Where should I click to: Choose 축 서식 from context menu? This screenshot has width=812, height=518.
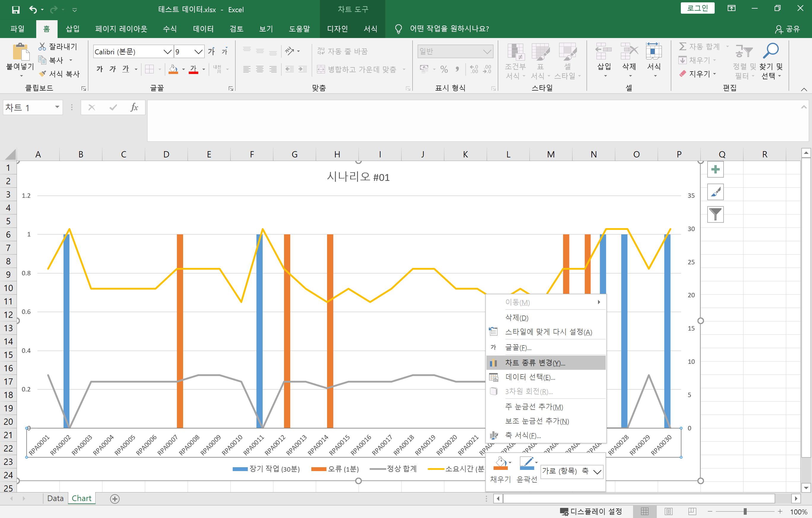pos(523,435)
